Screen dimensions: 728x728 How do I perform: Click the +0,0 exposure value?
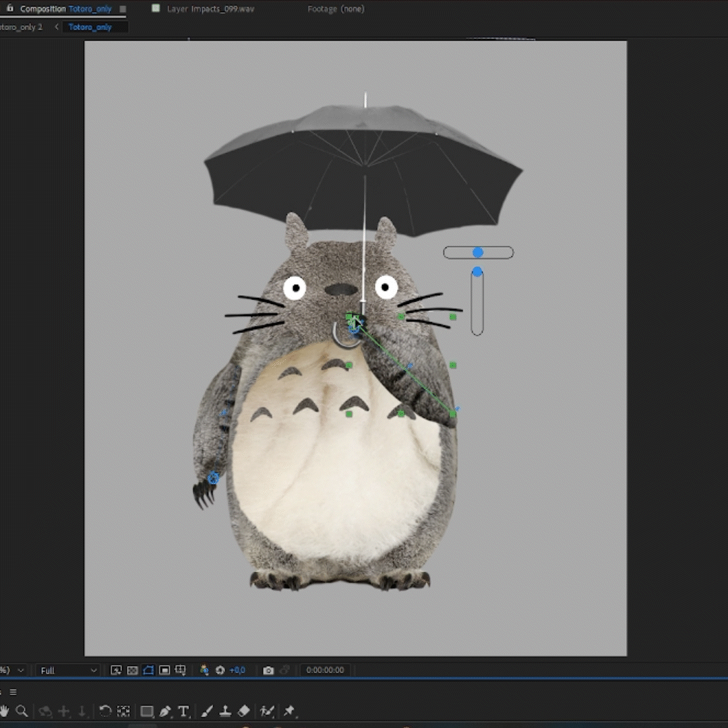(237, 670)
